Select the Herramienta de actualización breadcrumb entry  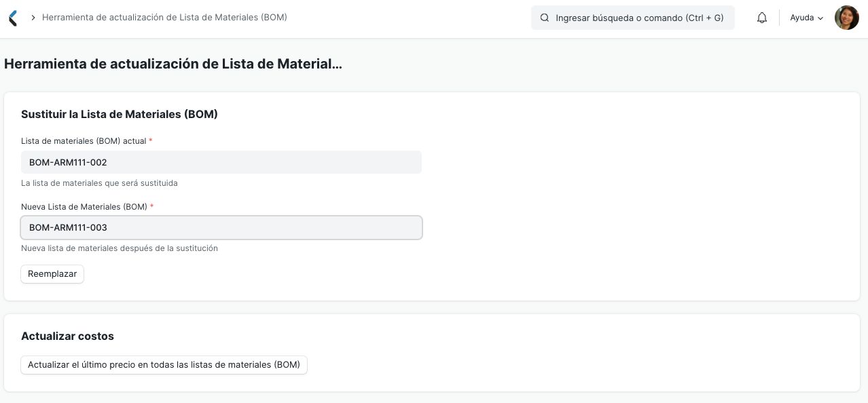click(x=164, y=18)
